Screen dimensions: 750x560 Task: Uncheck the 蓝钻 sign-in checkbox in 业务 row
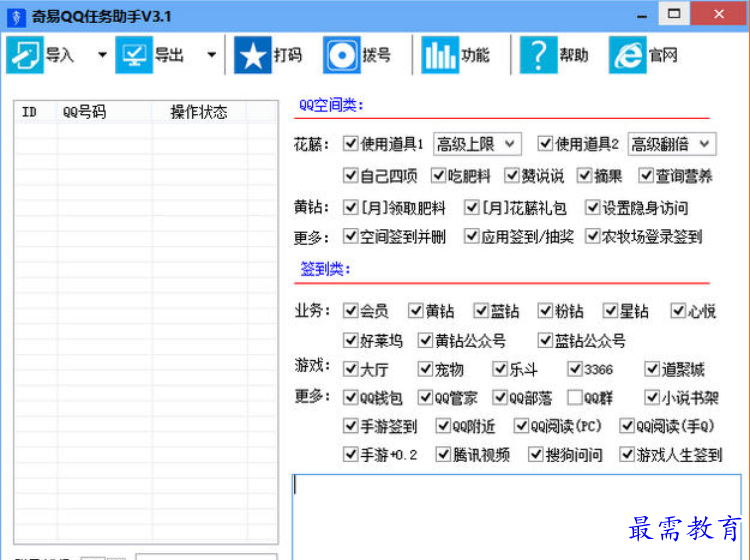coord(480,311)
